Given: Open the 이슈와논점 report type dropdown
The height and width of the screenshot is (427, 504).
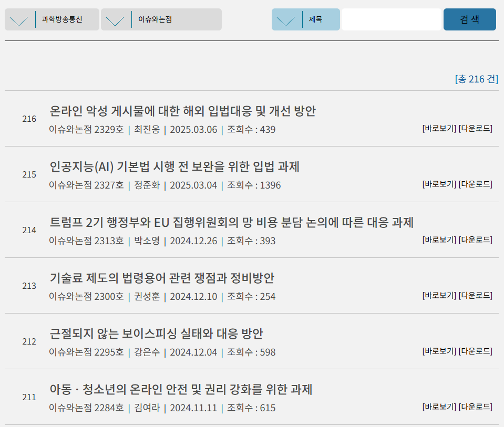Looking at the screenshot, I should [x=161, y=19].
